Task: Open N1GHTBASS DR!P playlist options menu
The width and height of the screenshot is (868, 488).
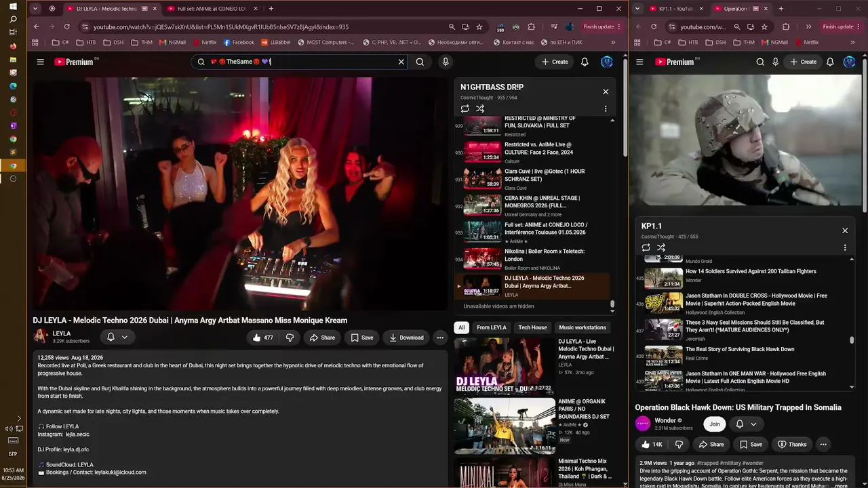Action: [x=606, y=108]
